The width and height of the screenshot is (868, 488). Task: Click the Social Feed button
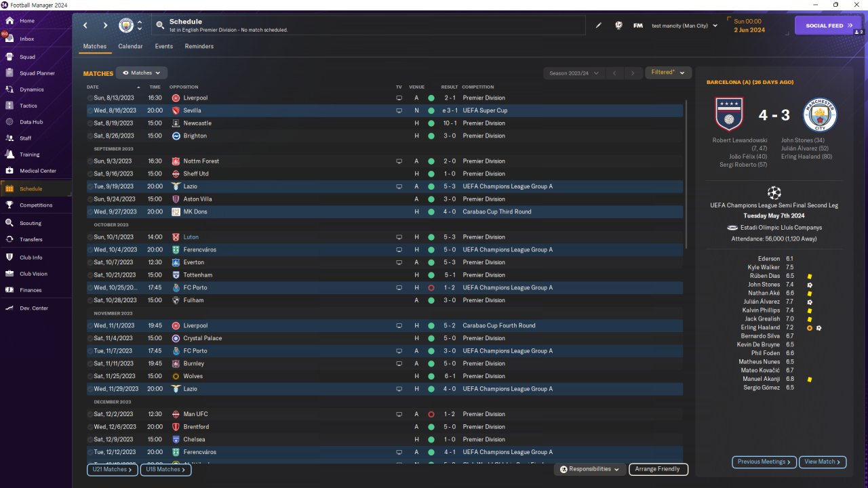coord(828,26)
